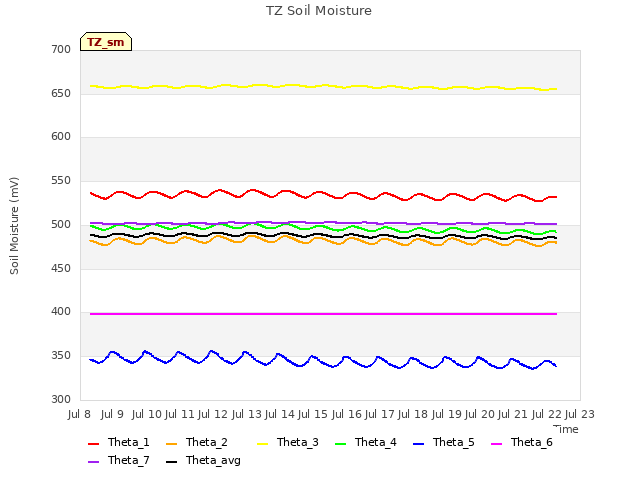The width and height of the screenshot is (640, 480).
Task: Click the Jul 23 x-axis date label
Action: pos(580,414)
